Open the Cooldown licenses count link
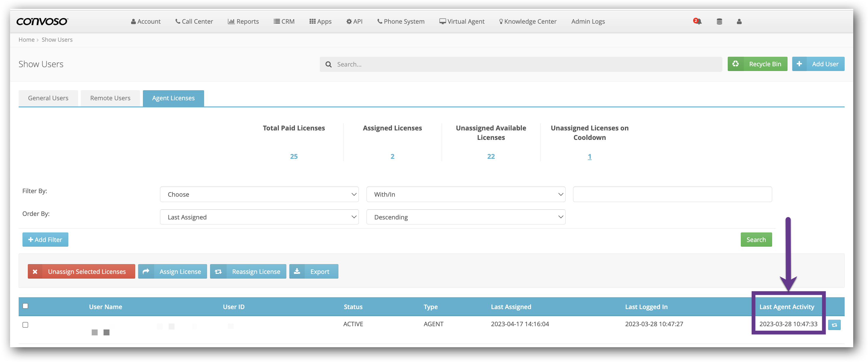Viewport: 868px width, 362px height. coord(589,156)
